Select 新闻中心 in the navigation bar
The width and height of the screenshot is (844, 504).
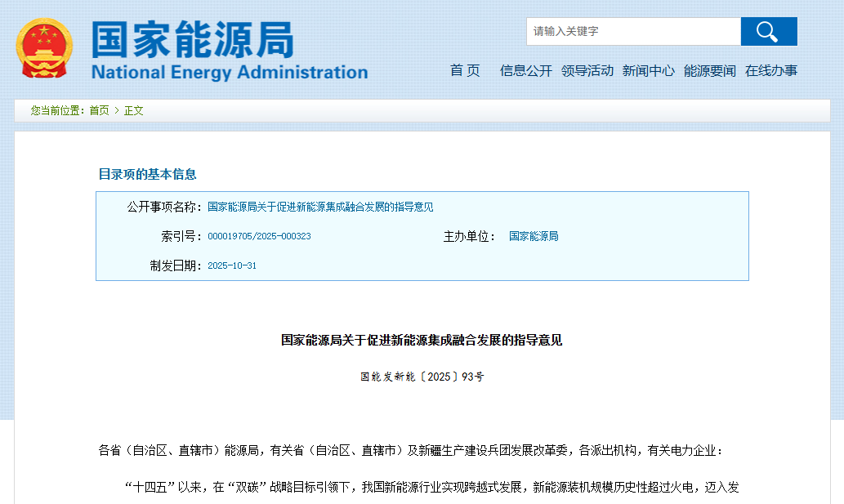coord(648,71)
